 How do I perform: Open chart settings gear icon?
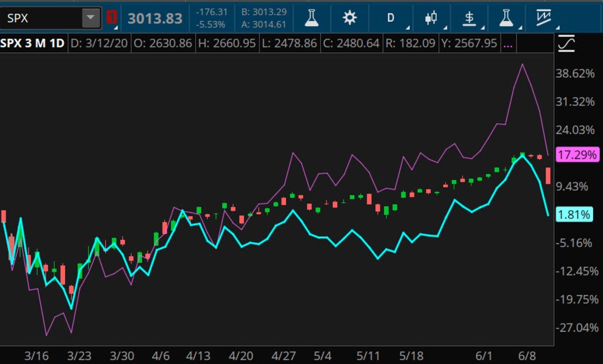coord(349,18)
